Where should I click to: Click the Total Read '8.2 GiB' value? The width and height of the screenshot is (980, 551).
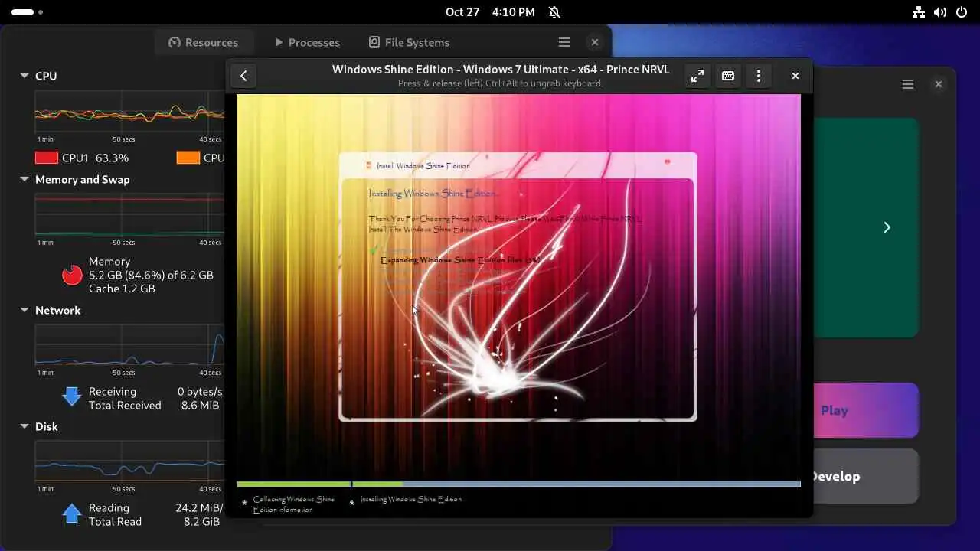pyautogui.click(x=201, y=521)
